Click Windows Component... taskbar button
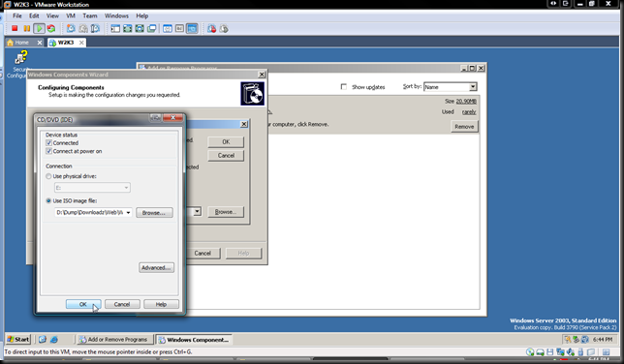The image size is (624, 364). pos(194,340)
